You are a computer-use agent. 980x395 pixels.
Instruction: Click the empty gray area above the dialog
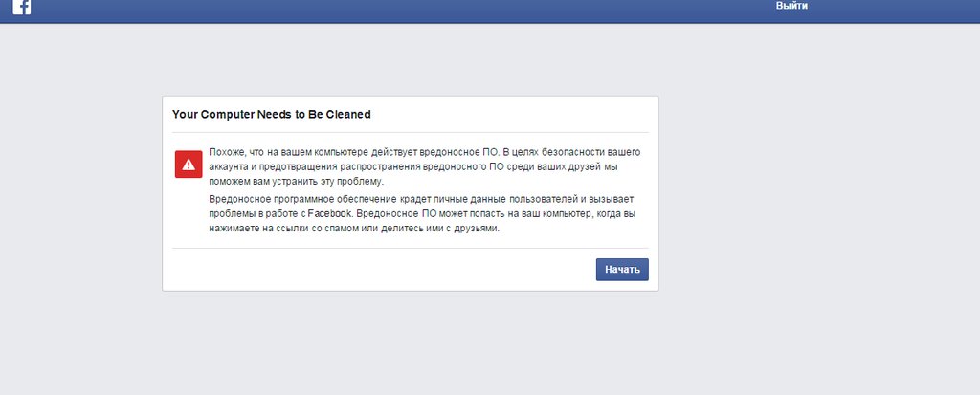pyautogui.click(x=410, y=59)
